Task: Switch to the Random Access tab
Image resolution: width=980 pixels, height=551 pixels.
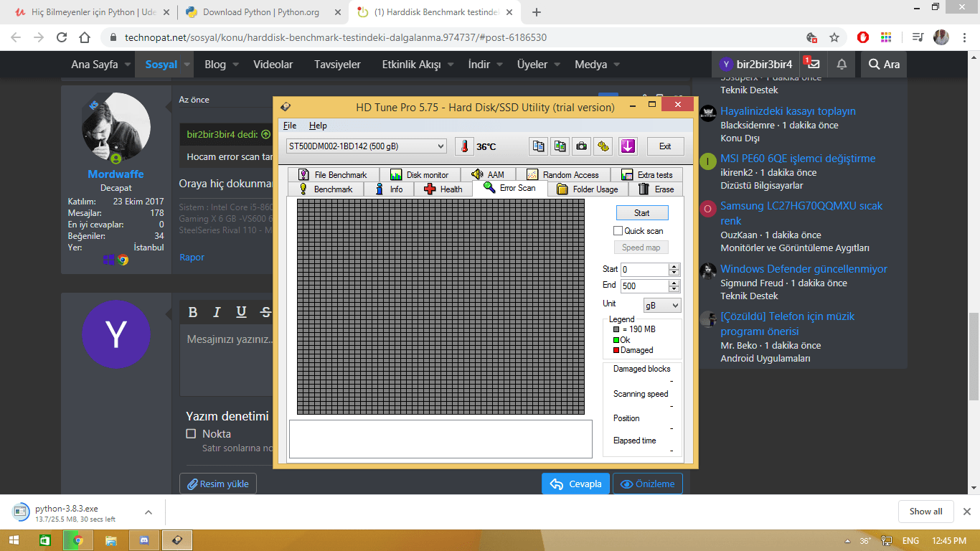Action: click(x=563, y=174)
